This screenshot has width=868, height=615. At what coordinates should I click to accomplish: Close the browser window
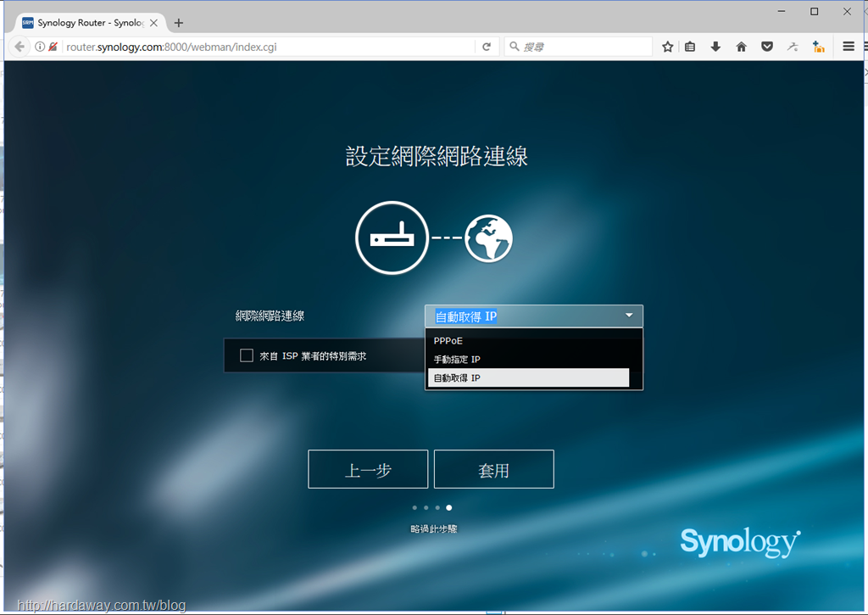pyautogui.click(x=847, y=11)
